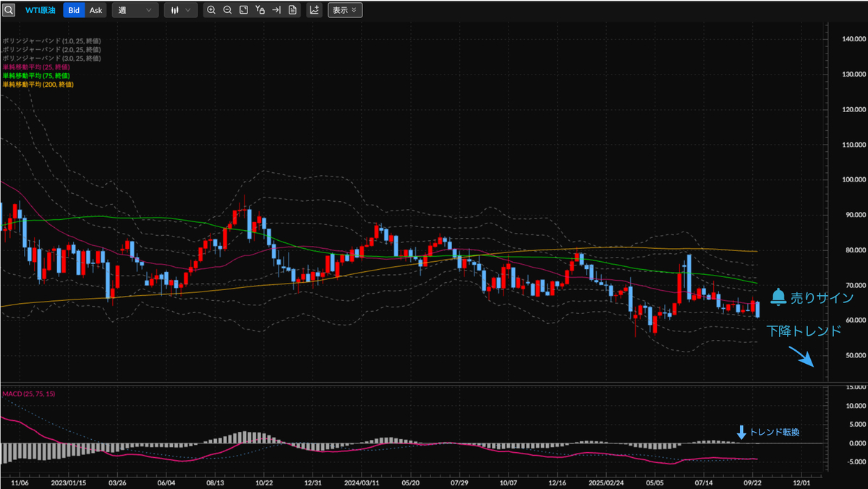Click the WTI原油 symbol name
Screen dimensions: 868x489
tap(41, 10)
